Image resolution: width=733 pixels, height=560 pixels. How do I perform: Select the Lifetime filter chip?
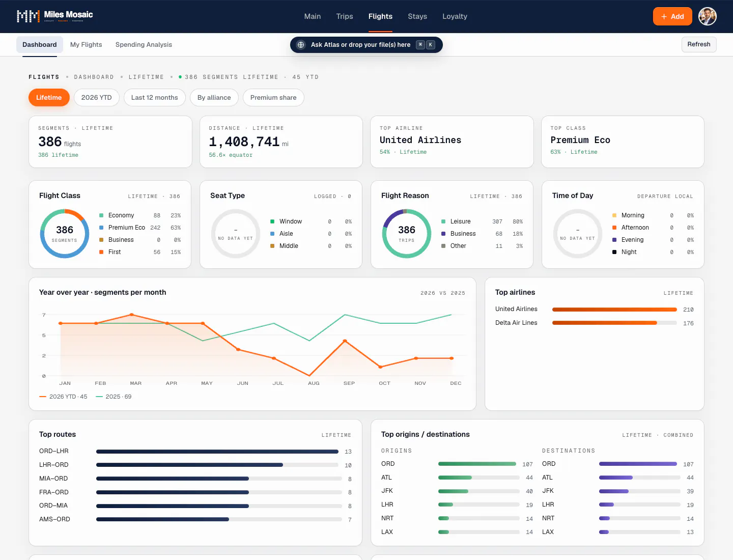(x=49, y=97)
